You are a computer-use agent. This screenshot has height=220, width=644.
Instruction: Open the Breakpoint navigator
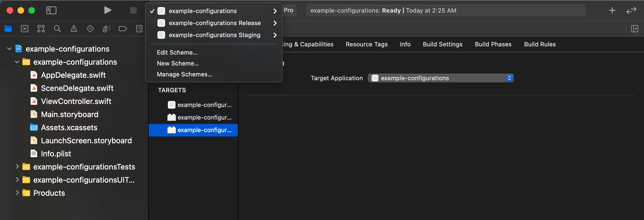123,29
